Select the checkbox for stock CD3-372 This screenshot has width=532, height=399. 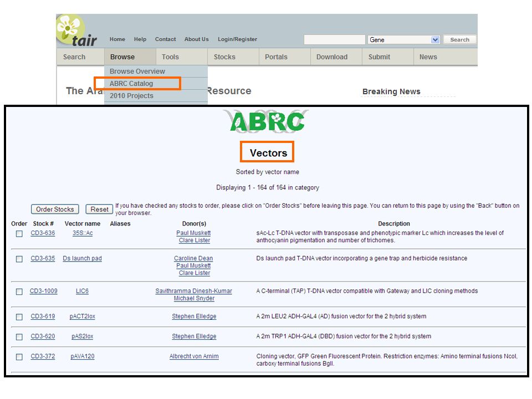click(x=19, y=357)
